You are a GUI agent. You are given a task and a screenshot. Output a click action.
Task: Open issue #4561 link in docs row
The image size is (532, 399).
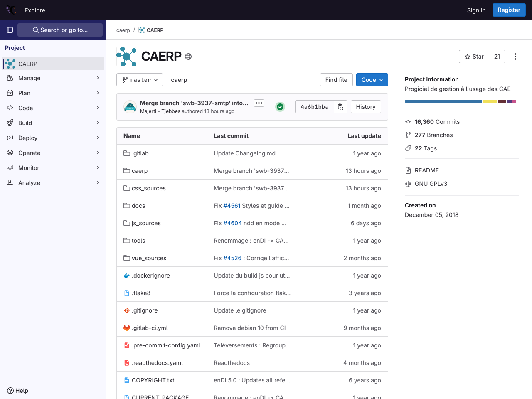pos(232,206)
